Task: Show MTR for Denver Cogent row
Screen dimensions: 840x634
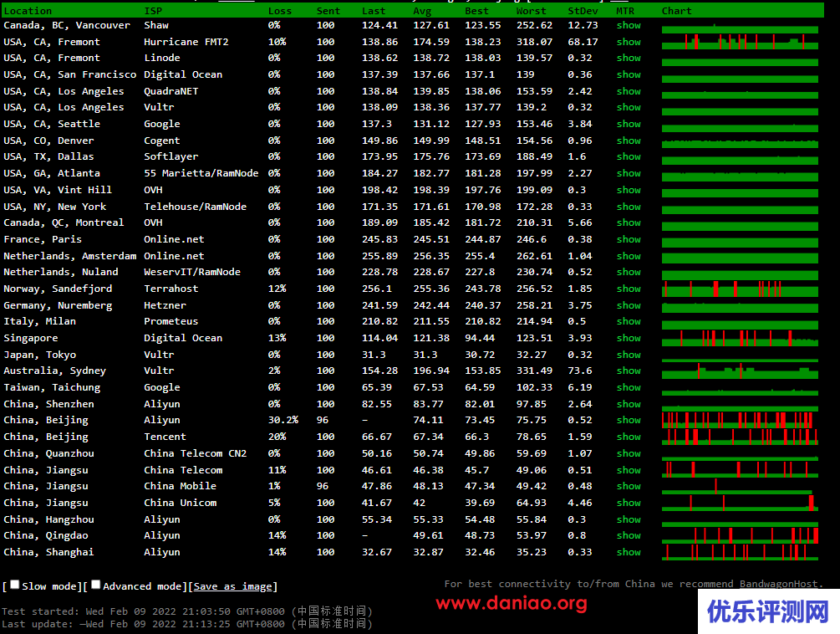Action: (629, 141)
